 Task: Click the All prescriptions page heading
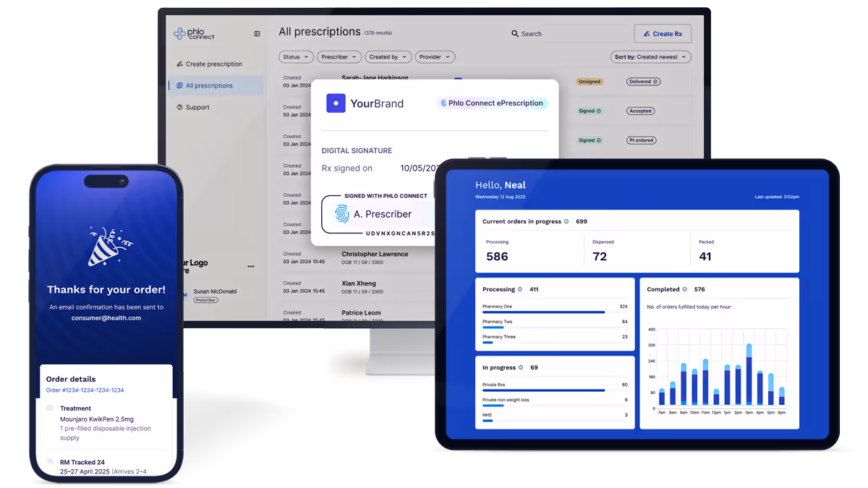[320, 32]
